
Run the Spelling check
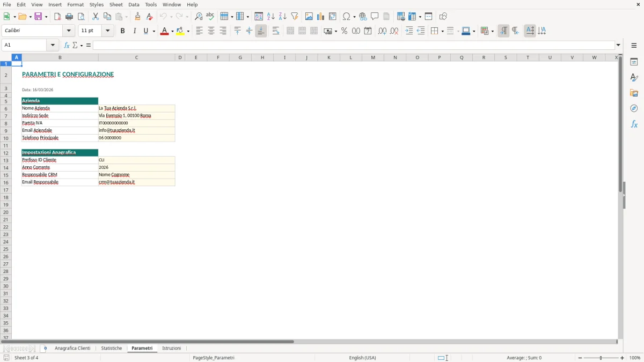[210, 17]
